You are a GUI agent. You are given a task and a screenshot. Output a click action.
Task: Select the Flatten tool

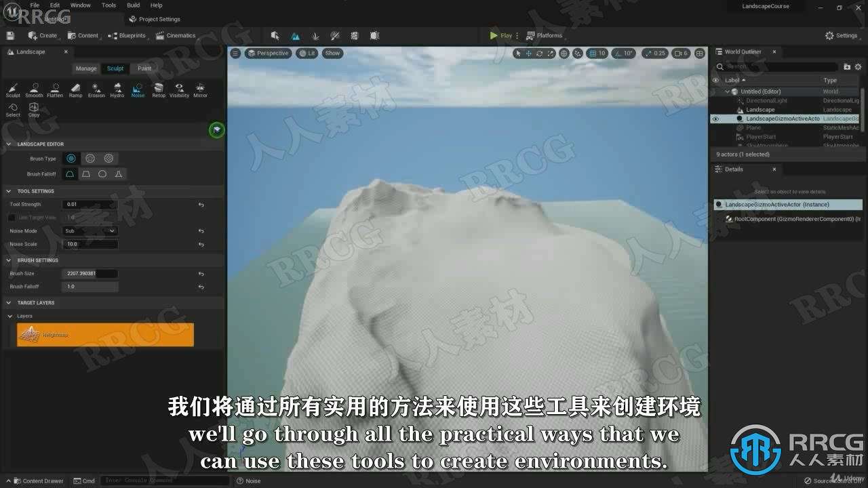pyautogui.click(x=55, y=90)
